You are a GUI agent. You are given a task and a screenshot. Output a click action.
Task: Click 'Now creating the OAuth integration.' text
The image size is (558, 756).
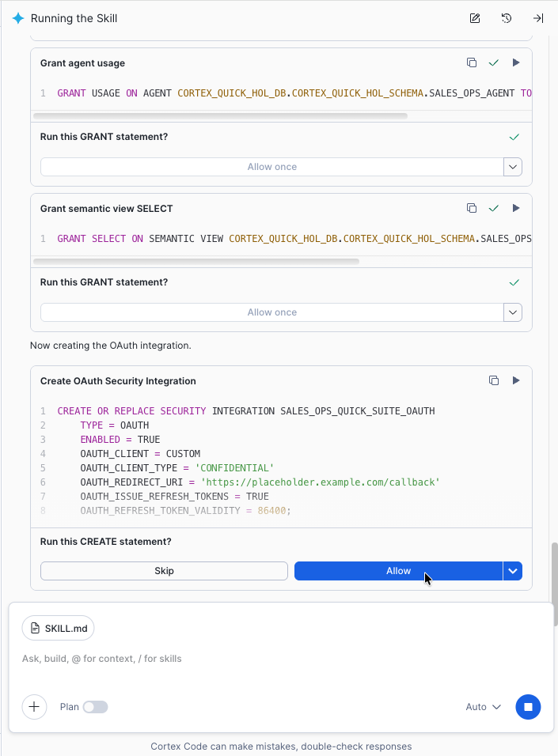(x=111, y=346)
